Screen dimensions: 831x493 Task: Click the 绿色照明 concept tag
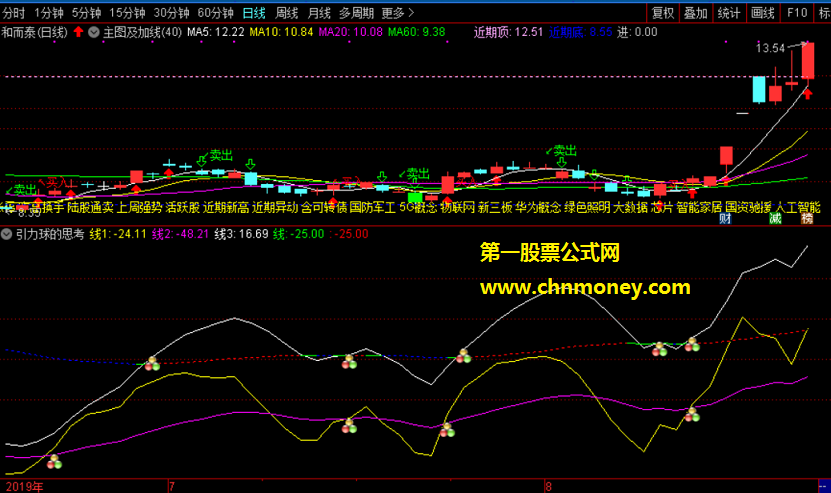(587, 207)
